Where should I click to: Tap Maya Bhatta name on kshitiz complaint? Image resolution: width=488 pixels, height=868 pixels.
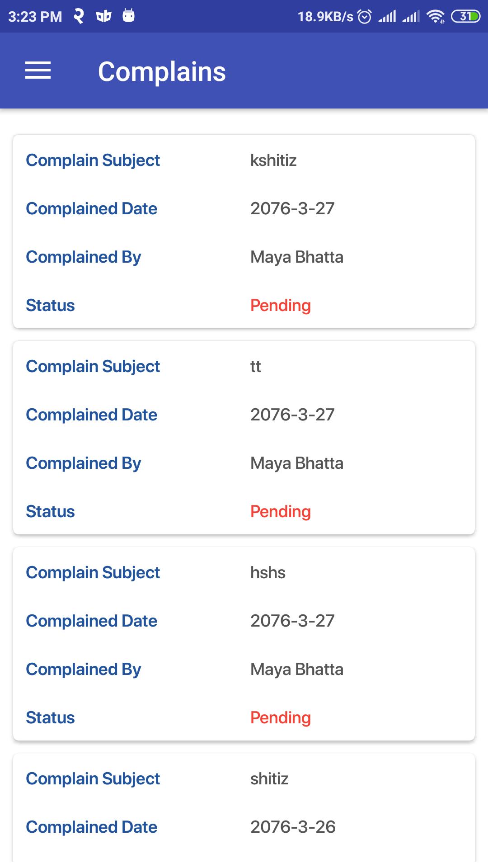(x=297, y=257)
